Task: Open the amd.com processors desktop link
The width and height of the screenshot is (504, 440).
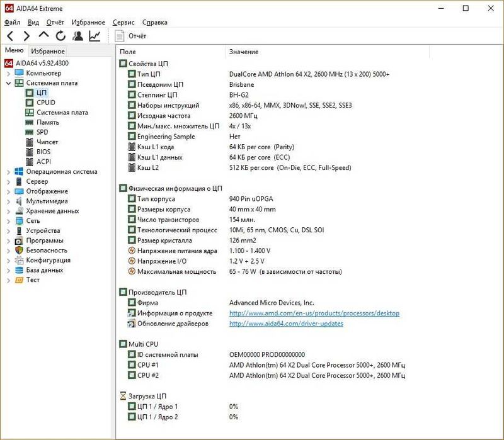Action: [x=314, y=313]
